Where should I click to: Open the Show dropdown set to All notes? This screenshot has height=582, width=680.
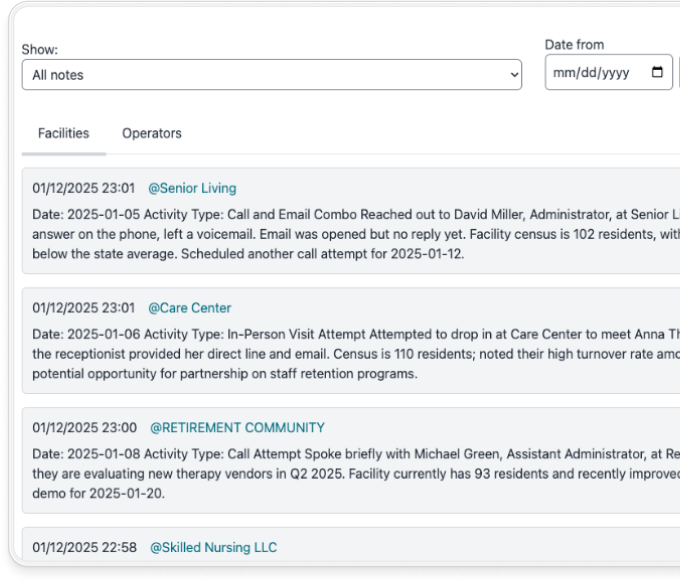coord(270,75)
